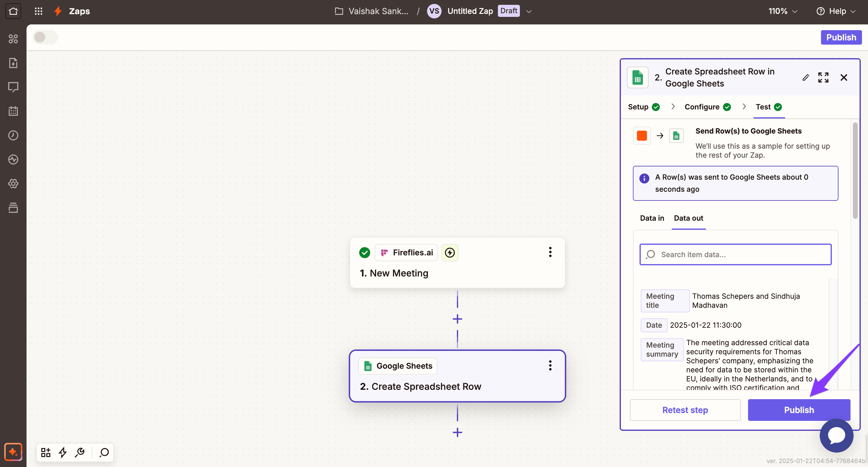
Task: Switch to the Configure tab
Action: [708, 107]
